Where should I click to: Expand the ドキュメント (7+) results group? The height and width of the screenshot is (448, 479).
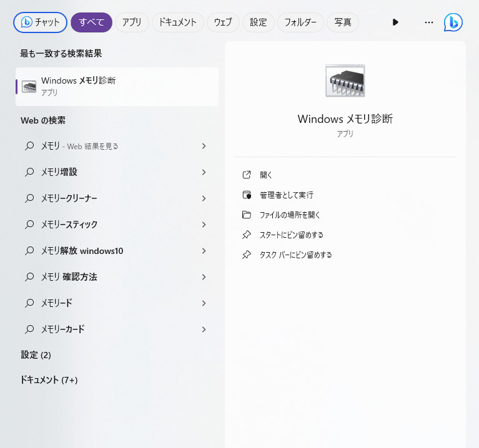(x=49, y=380)
